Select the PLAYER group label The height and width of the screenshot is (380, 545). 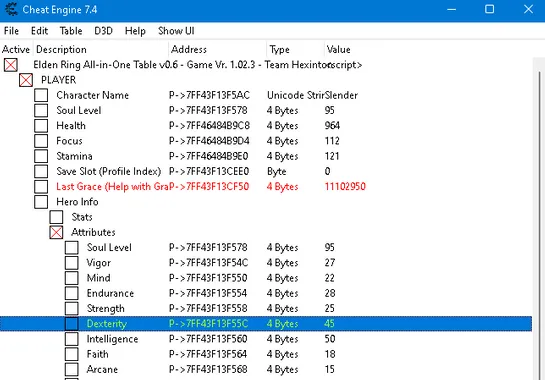tap(58, 80)
